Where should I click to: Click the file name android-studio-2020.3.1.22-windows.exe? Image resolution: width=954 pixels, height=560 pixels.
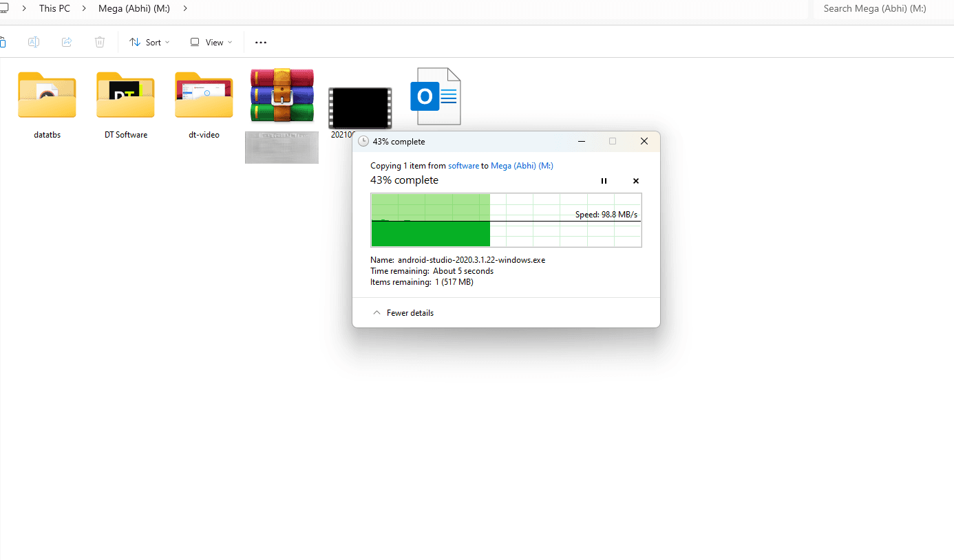471,260
